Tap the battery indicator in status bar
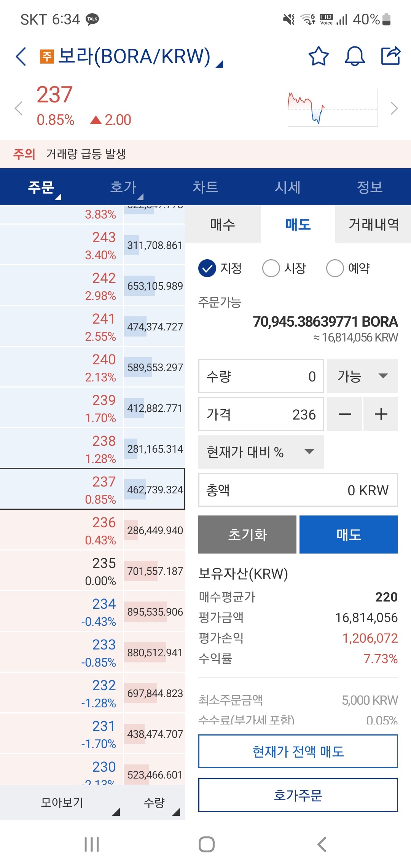The image size is (411, 868). tap(386, 19)
